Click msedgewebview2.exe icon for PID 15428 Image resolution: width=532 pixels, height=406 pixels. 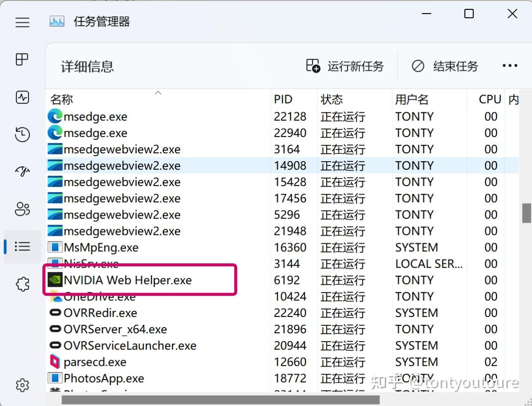click(55, 182)
